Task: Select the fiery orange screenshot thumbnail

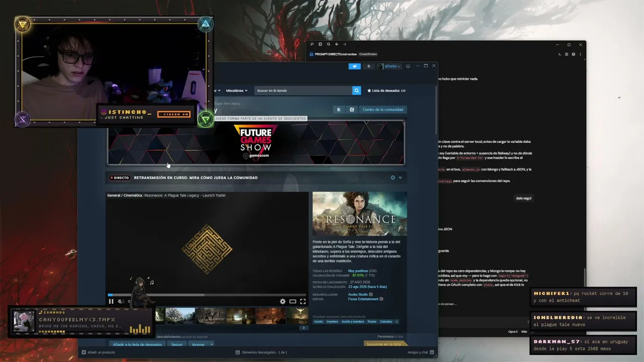Action: [271, 316]
